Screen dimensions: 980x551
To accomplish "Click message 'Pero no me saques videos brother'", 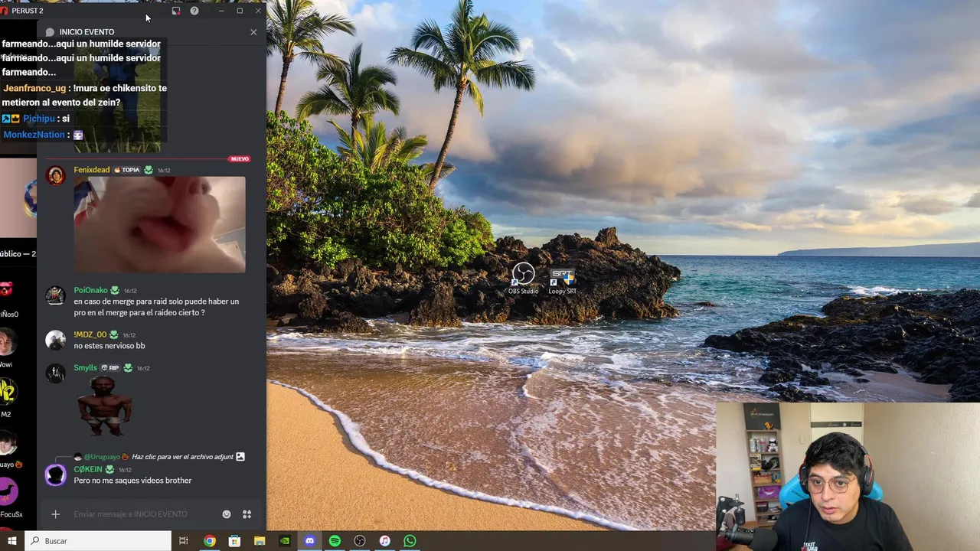I will point(132,481).
